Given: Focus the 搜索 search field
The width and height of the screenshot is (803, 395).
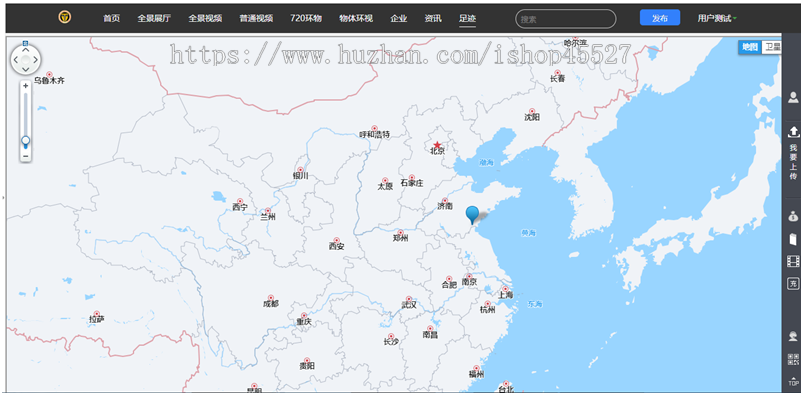Looking at the screenshot, I should 565,19.
